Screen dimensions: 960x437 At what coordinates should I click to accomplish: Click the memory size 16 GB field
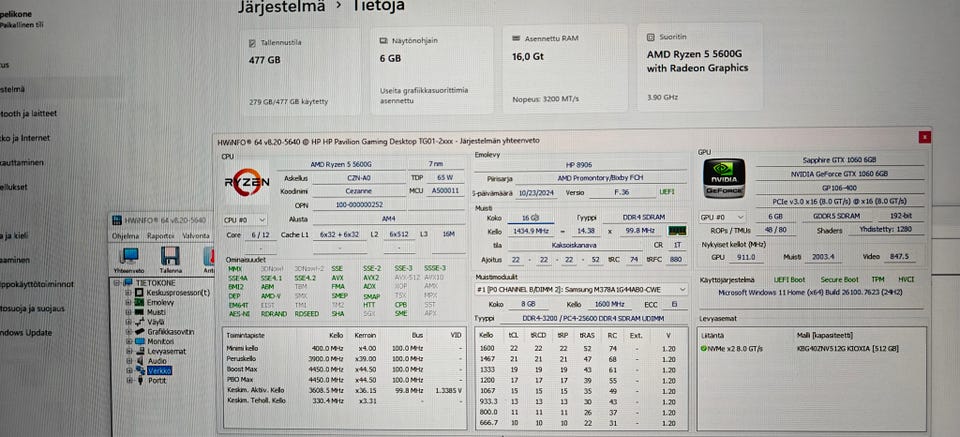click(x=530, y=218)
